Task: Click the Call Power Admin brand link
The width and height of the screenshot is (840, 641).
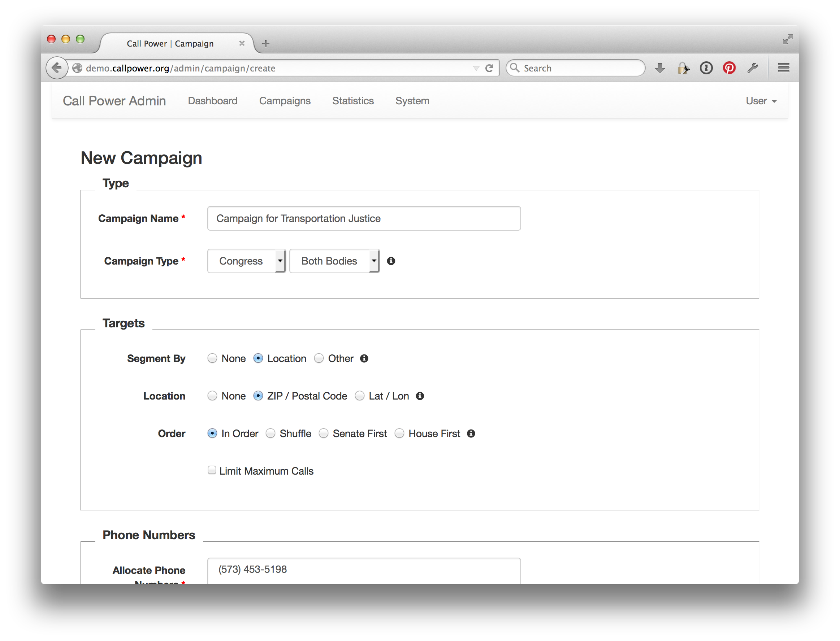Action: click(114, 101)
